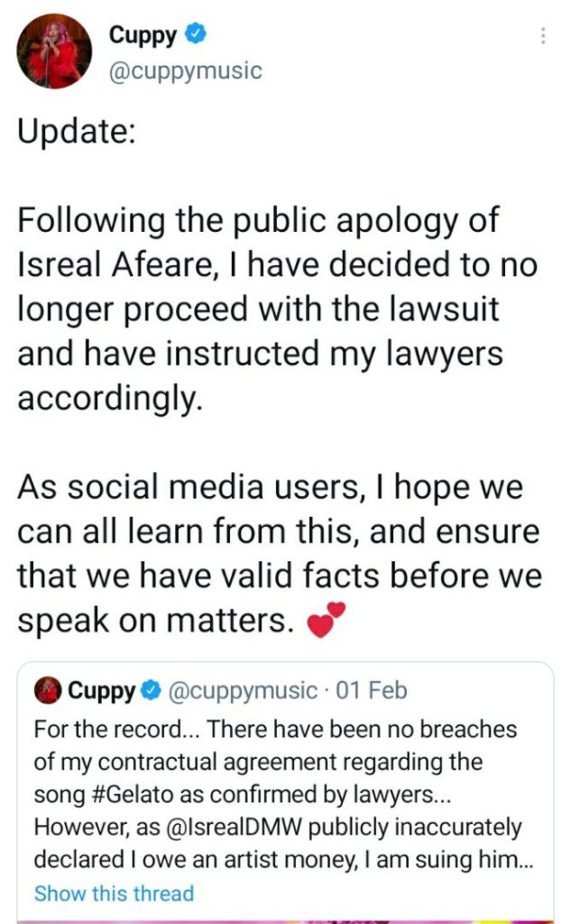571x924 pixels.
Task: Open Cuppy's profile picture in the tweet header
Action: 55,52
